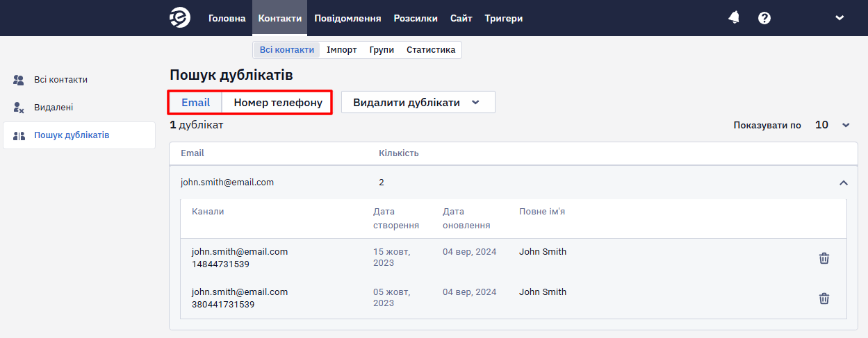
Task: Open the Видалити дублікати dropdown
Action: [x=418, y=102]
